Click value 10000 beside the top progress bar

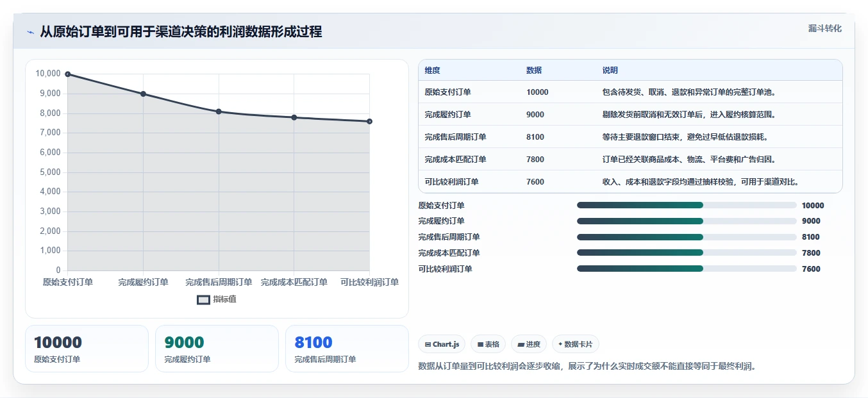813,206
